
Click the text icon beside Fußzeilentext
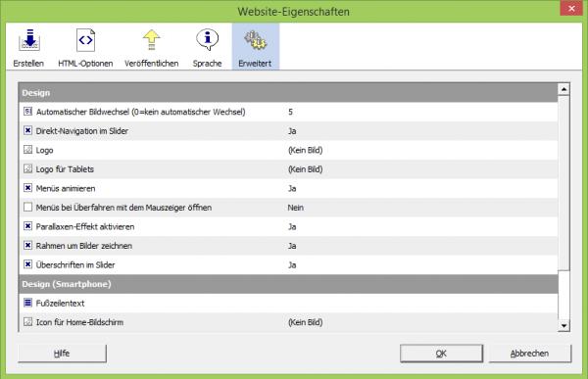(27, 303)
